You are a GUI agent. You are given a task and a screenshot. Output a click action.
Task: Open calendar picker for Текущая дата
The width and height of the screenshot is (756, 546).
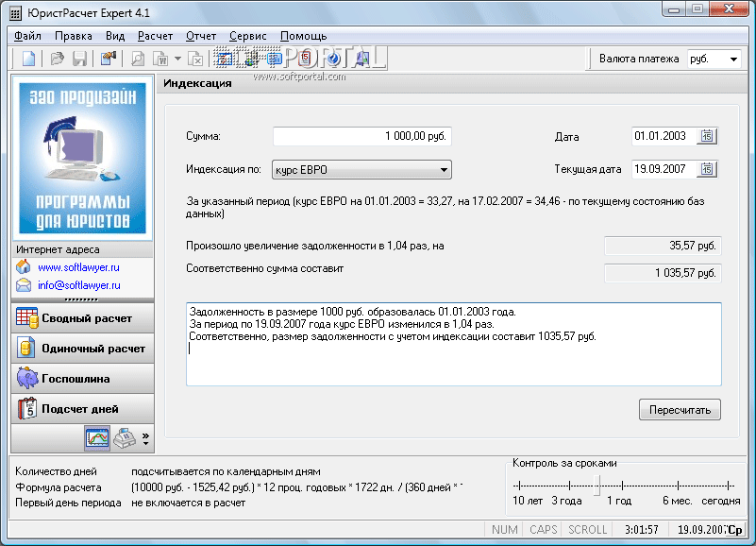(x=707, y=169)
